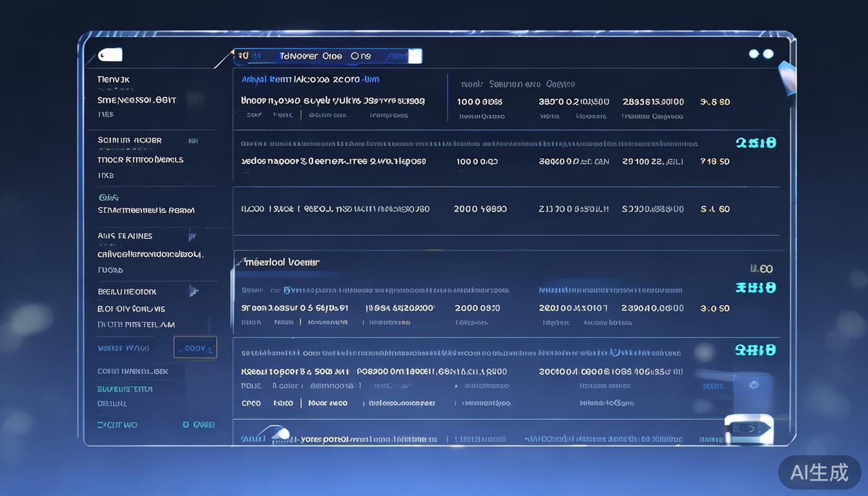
Task: Click the rightmost circle icon at top right
Action: click(x=769, y=54)
